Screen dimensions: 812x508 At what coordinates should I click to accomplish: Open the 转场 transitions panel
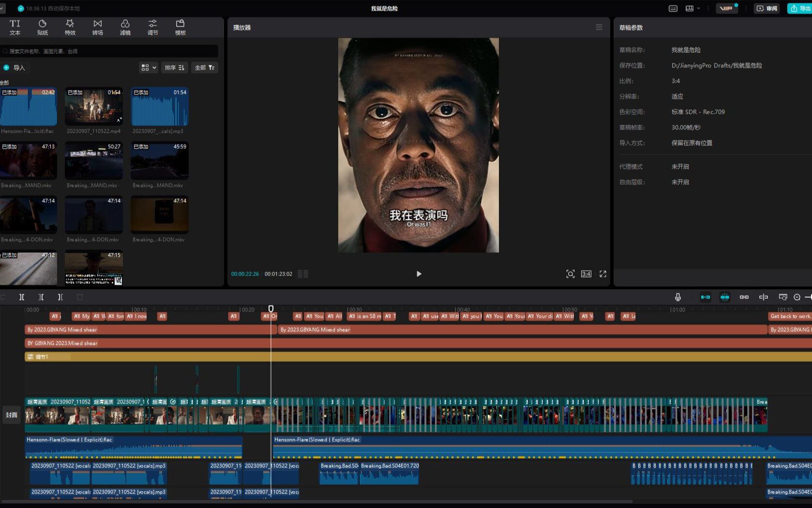(98, 27)
